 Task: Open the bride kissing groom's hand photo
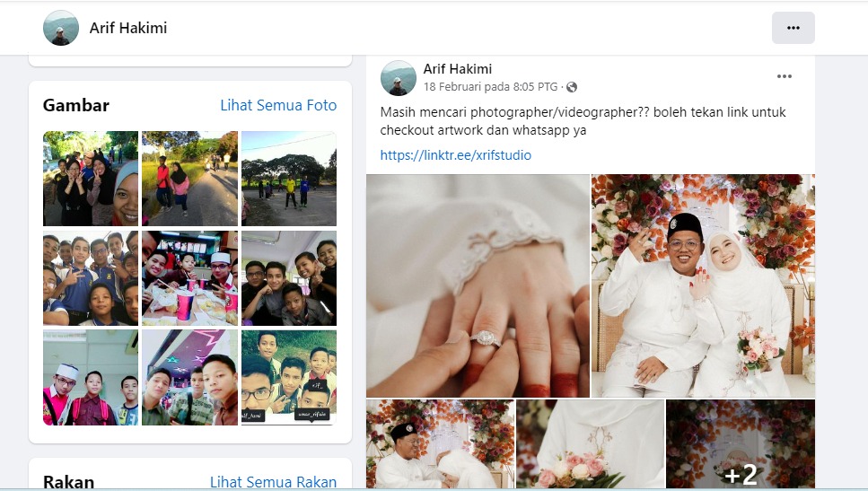pos(440,444)
